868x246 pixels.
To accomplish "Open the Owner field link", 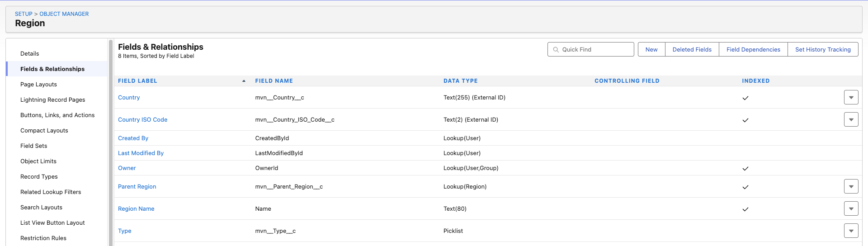I will click(127, 168).
